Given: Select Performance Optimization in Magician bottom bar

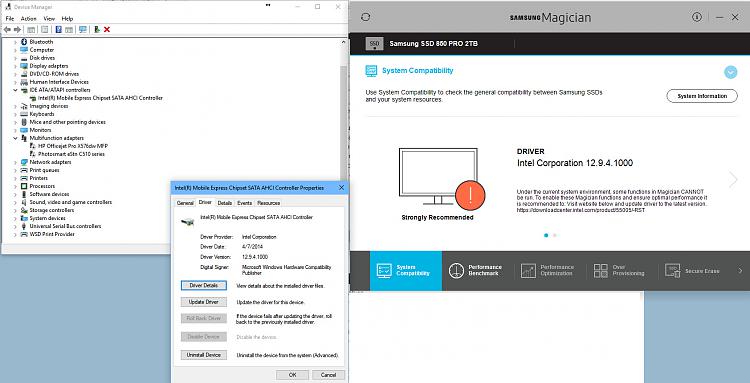Looking at the screenshot, I should point(548,271).
